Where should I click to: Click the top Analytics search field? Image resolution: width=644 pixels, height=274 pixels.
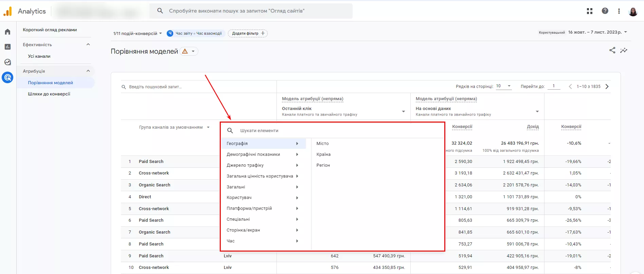(251, 11)
